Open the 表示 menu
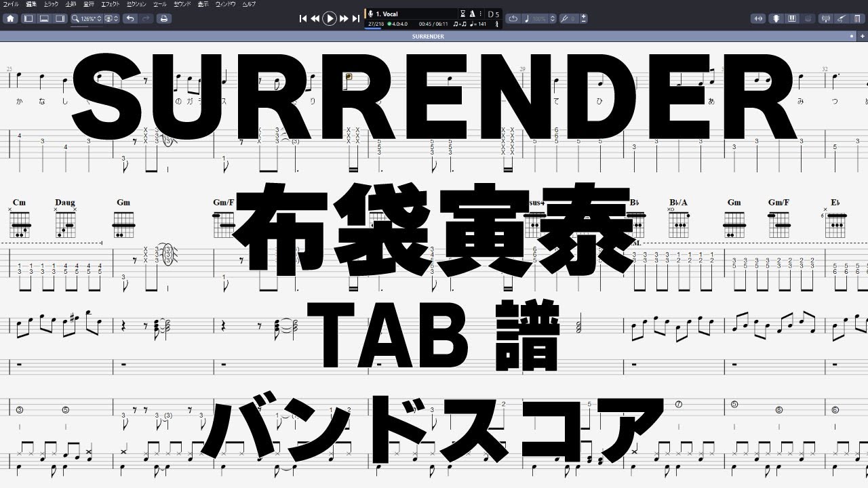 tap(203, 4)
